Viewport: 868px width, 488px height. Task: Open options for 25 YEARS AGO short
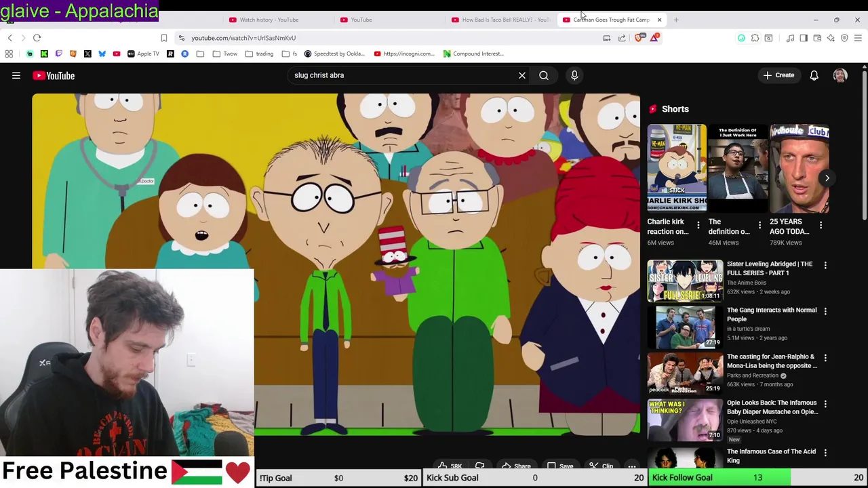click(x=821, y=225)
